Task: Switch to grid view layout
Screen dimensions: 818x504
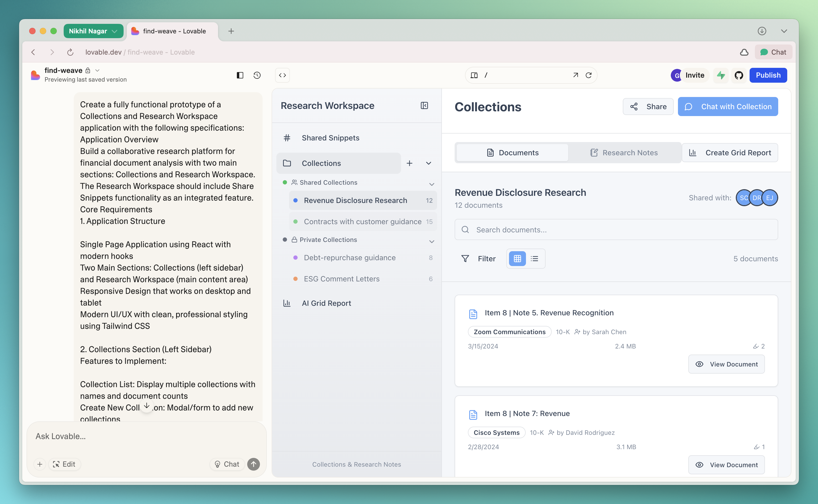Action: (x=517, y=259)
